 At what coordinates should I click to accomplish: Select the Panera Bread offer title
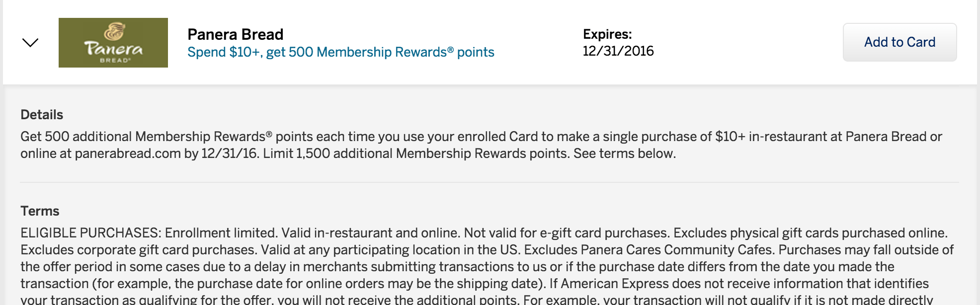[235, 34]
